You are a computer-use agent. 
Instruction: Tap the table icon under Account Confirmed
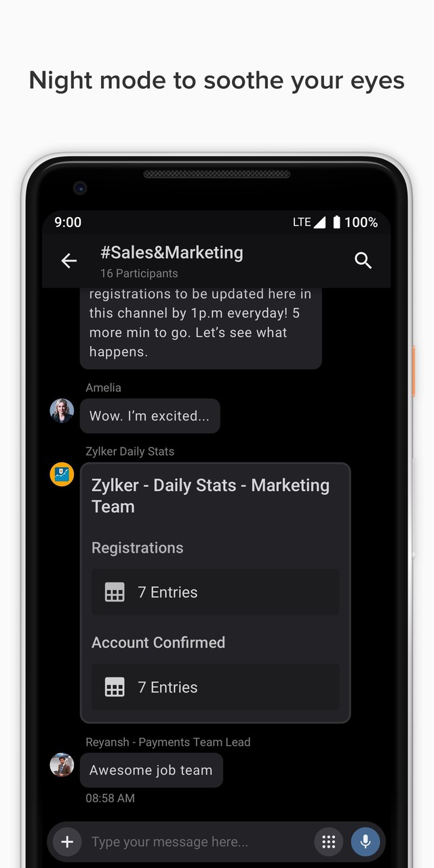coord(115,687)
